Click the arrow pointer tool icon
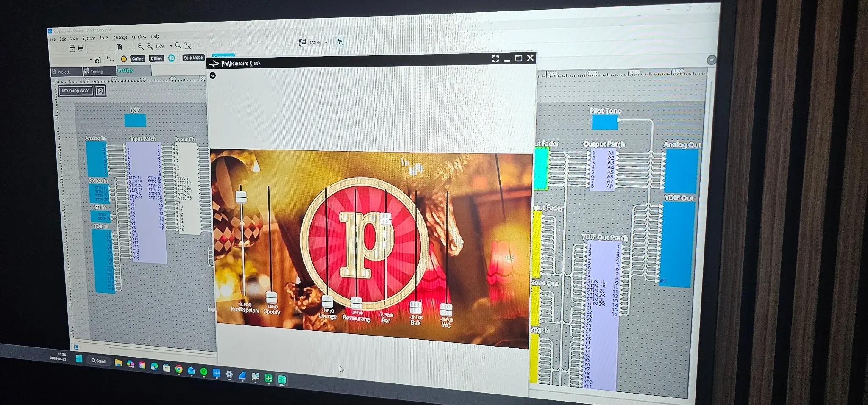The width and height of the screenshot is (868, 405). click(x=340, y=42)
